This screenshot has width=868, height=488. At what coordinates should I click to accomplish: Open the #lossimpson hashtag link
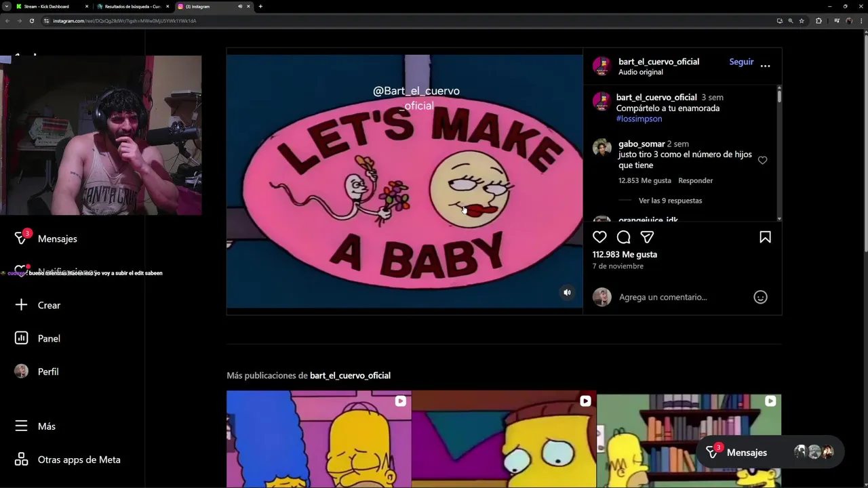pyautogui.click(x=639, y=119)
